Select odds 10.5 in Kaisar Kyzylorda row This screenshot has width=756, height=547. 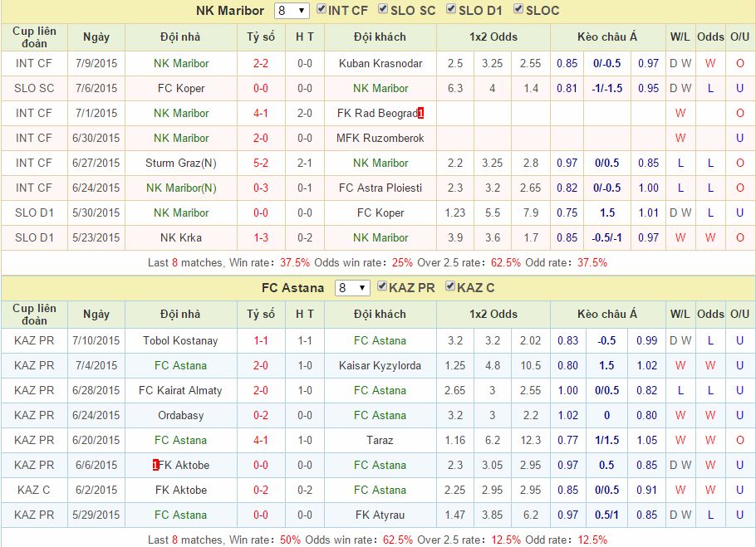pos(531,365)
